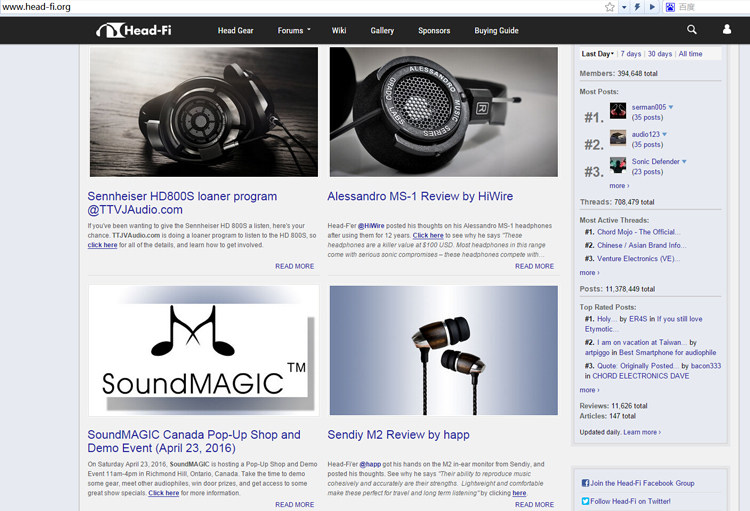This screenshot has width=750, height=511.
Task: Click the browser address bar URL field
Action: click(x=301, y=7)
